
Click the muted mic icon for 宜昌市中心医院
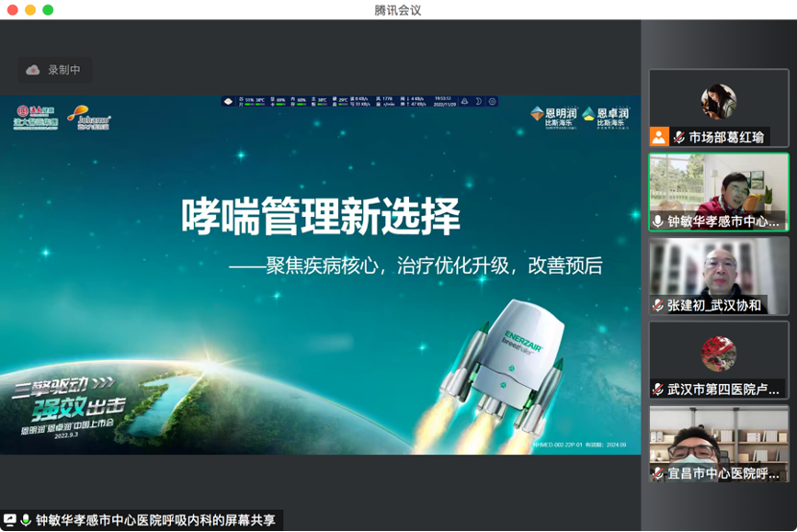659,473
